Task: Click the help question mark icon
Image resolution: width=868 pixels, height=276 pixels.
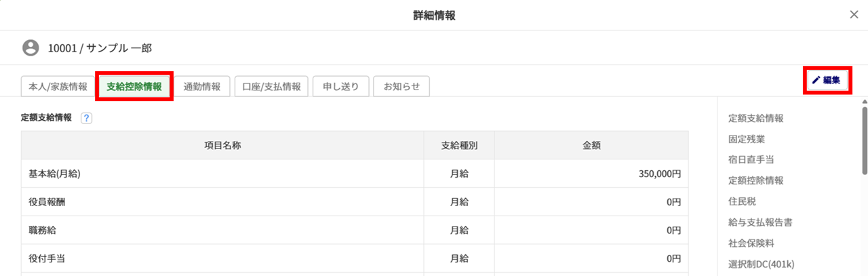Action: tap(86, 117)
